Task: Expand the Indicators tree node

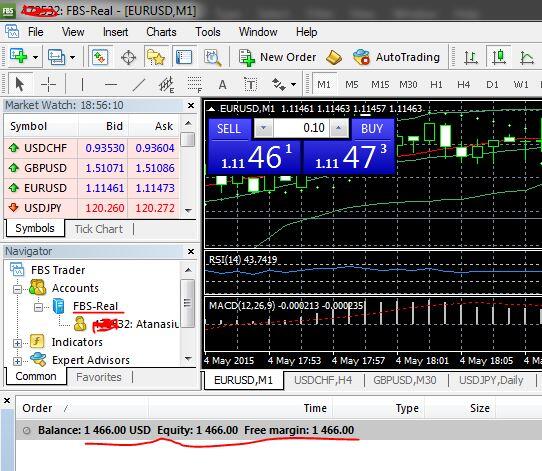Action: click(x=17, y=343)
